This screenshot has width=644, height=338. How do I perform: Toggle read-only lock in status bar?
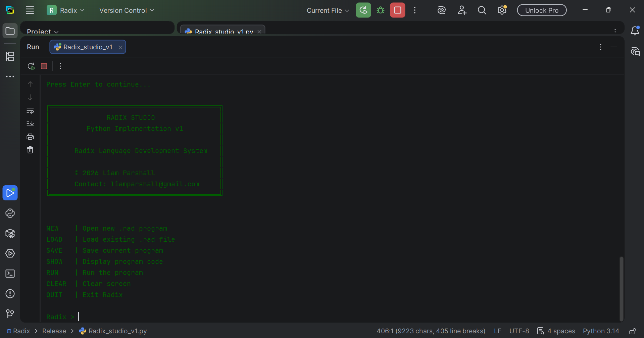(x=633, y=331)
